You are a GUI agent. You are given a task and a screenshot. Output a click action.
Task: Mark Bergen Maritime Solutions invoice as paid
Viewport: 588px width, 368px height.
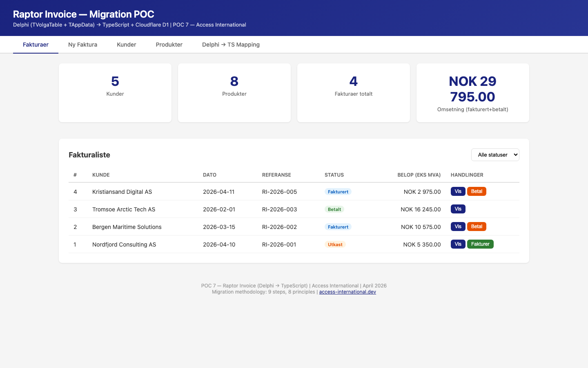pos(477,227)
